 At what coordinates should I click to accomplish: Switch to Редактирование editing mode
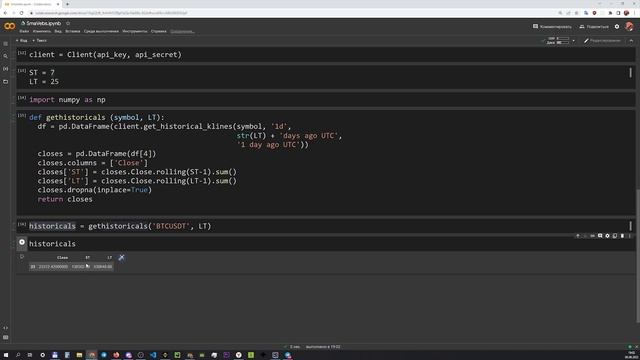pos(602,41)
